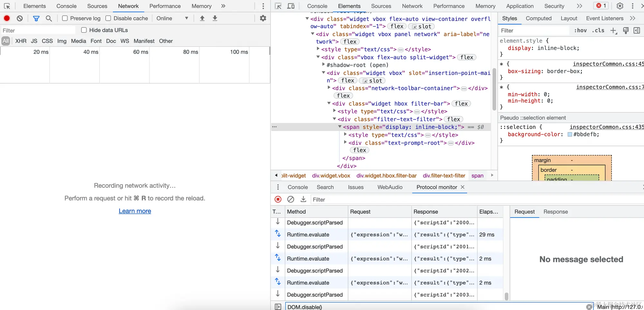Select div.widget.hbox.filter-bar breadcrumb
This screenshot has width=644, height=310.
pos(386,176)
